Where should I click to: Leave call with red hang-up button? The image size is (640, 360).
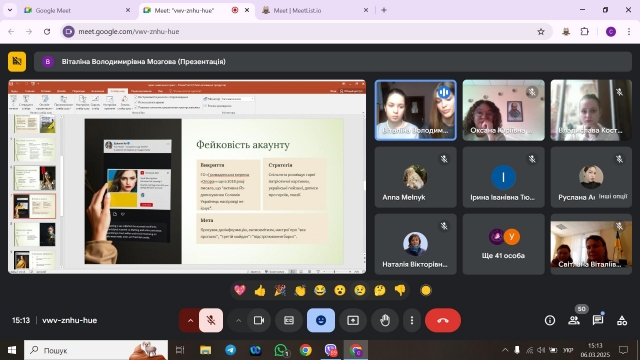pyautogui.click(x=443, y=320)
